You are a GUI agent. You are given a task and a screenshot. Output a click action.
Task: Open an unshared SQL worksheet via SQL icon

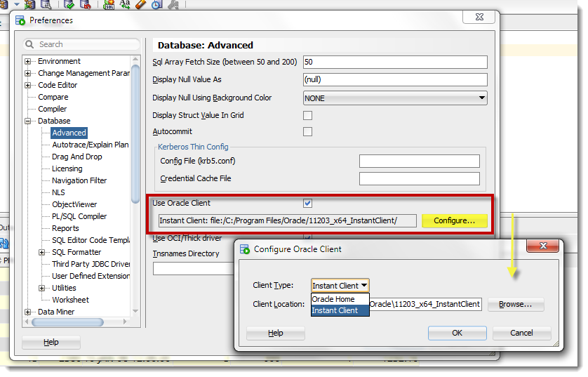point(109,4)
